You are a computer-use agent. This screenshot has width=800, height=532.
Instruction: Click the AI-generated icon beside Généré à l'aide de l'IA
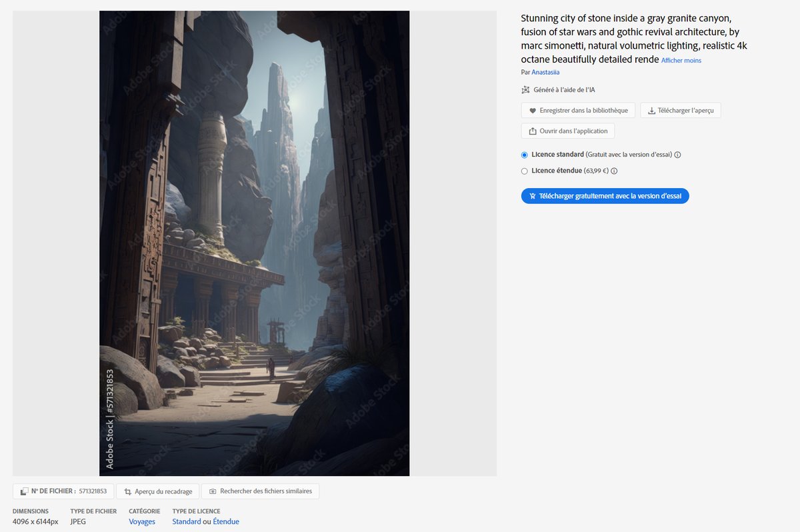[525, 90]
